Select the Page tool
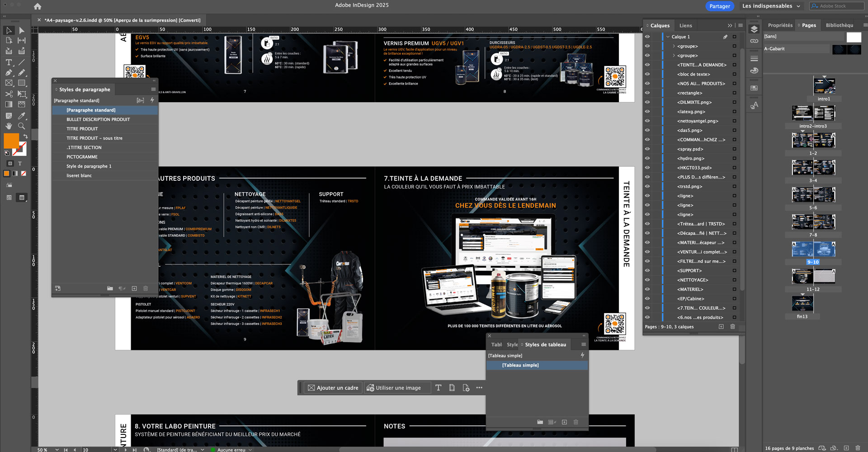This screenshot has width=868, height=452. [x=9, y=41]
